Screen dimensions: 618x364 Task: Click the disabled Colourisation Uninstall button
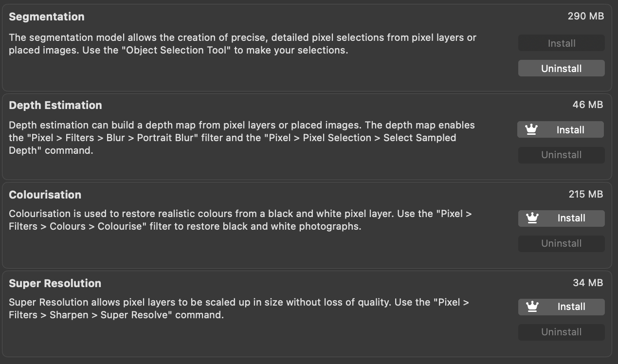pos(561,244)
